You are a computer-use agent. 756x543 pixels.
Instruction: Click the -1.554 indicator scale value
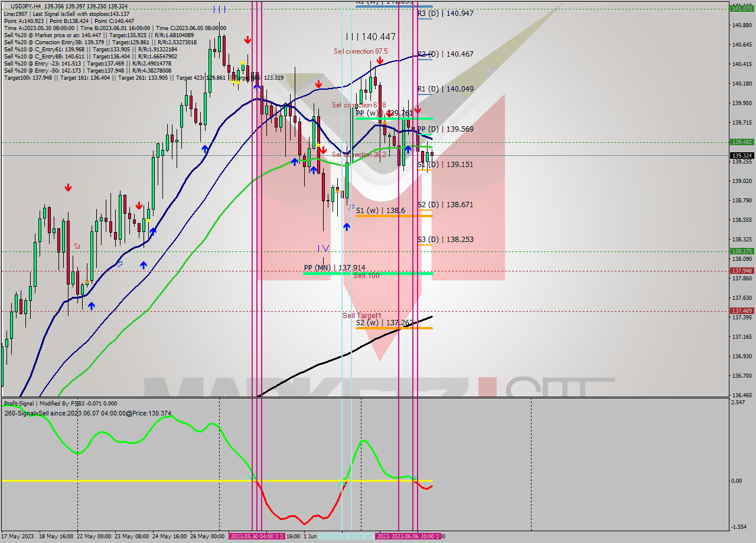[738, 527]
